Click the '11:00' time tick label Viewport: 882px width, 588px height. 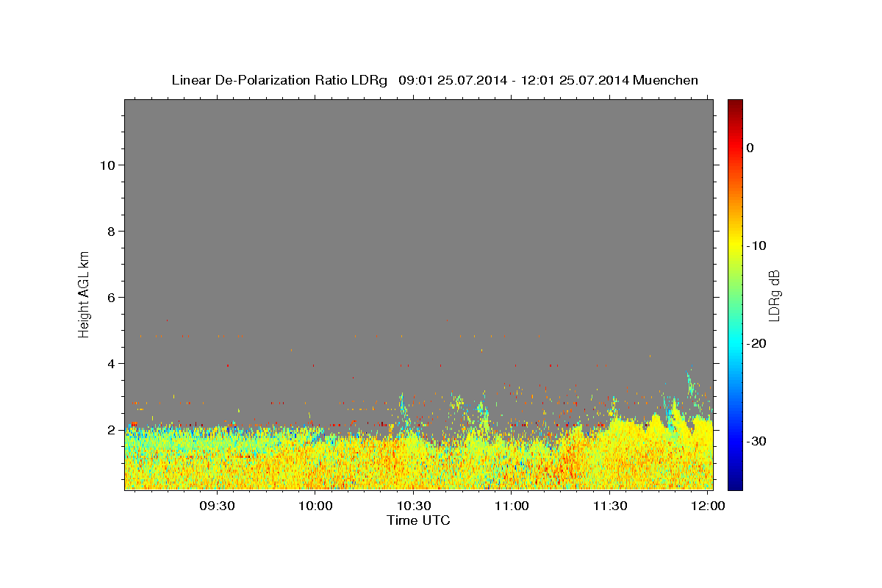point(512,506)
